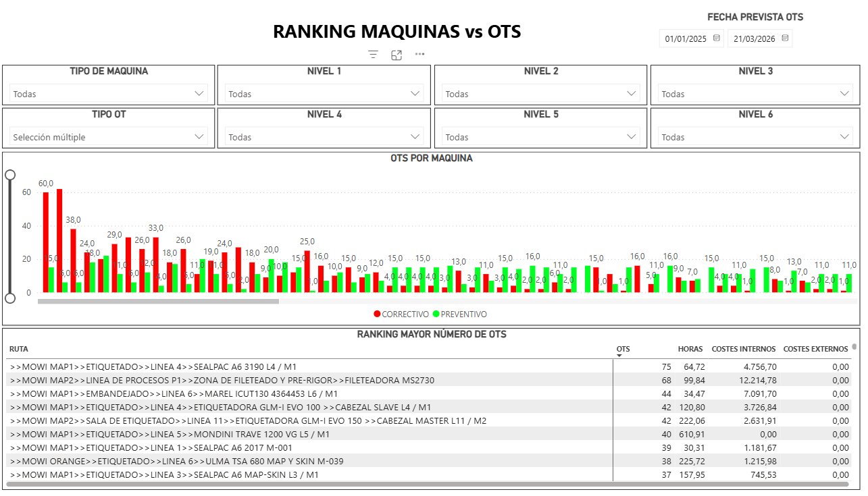Open the calendar picker for end date 21/03/2026
Screen dimensions: 868x496
tap(784, 38)
